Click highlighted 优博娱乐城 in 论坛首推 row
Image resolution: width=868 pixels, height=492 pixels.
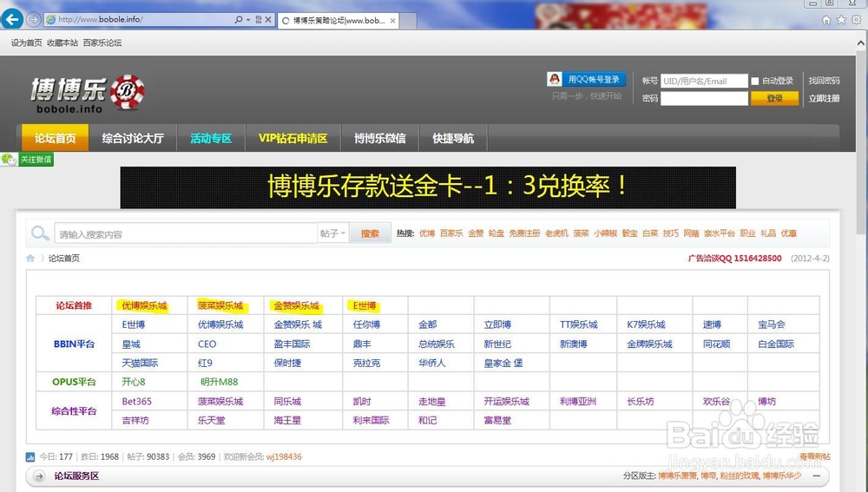144,305
